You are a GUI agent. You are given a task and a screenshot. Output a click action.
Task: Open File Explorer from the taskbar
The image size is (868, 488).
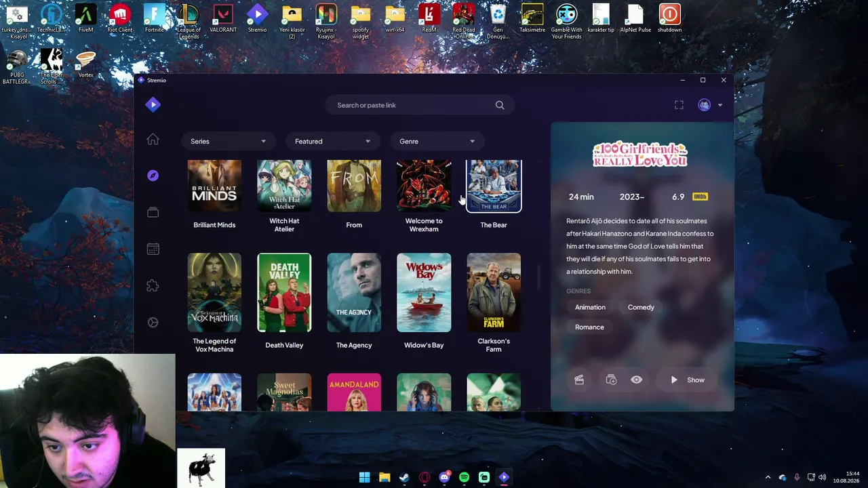coord(384,478)
